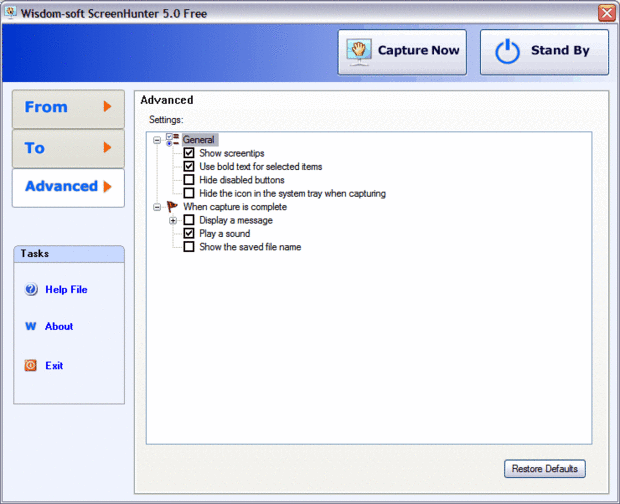
Task: Click the orange Exit icon
Action: click(31, 365)
